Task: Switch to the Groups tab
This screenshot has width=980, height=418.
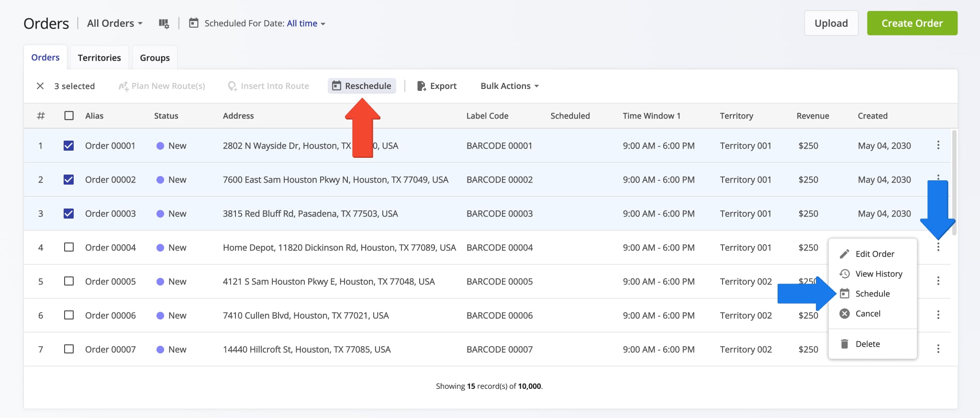Action: tap(155, 58)
